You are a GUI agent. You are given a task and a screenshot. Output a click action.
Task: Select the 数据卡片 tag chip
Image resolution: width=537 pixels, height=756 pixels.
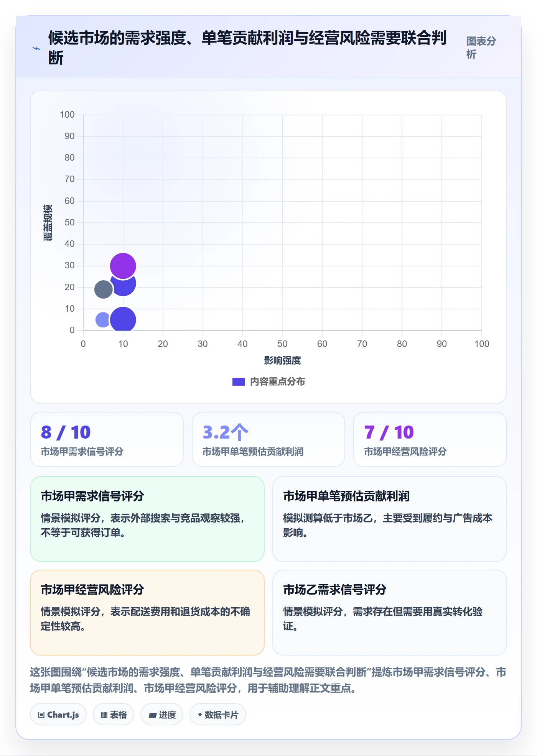click(218, 715)
